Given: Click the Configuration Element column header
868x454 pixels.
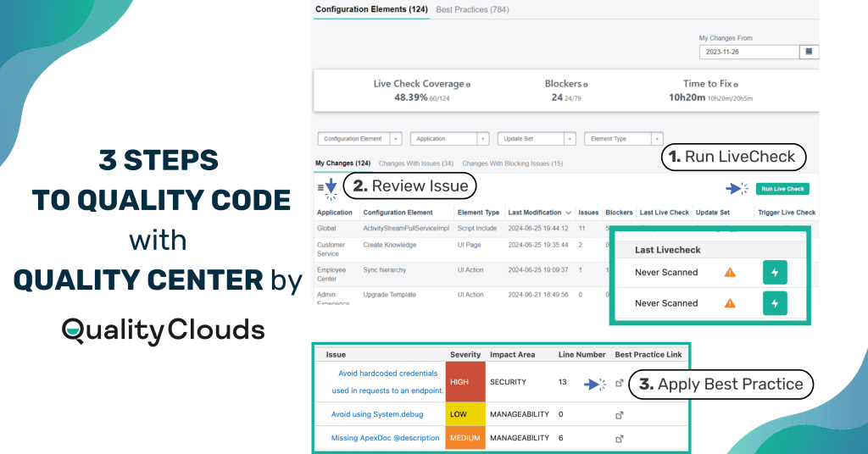Looking at the screenshot, I should [398, 213].
